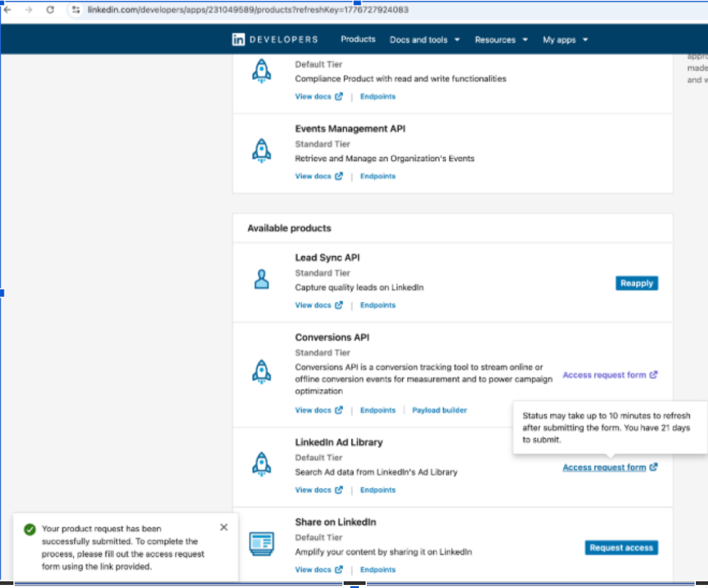Click Lead Sync API person icon
The width and height of the screenshot is (708, 588).
[x=261, y=279]
